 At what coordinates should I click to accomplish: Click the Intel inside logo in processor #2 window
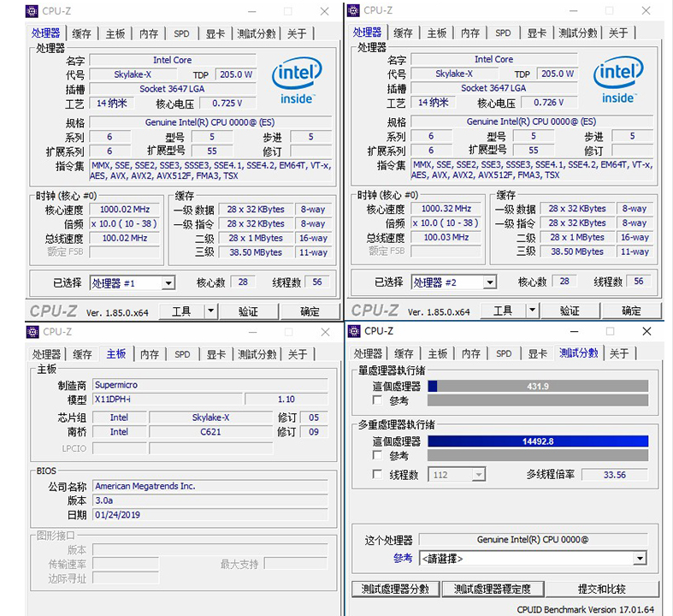tap(618, 80)
